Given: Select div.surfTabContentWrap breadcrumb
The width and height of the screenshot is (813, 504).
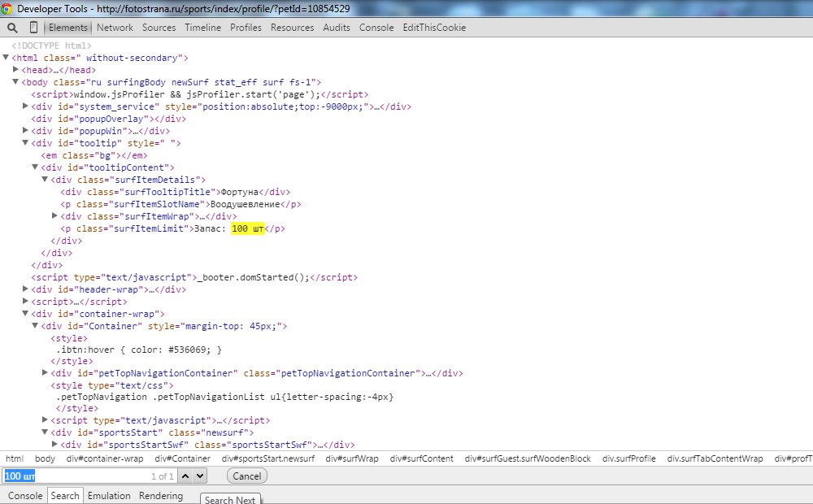Looking at the screenshot, I should (715, 458).
